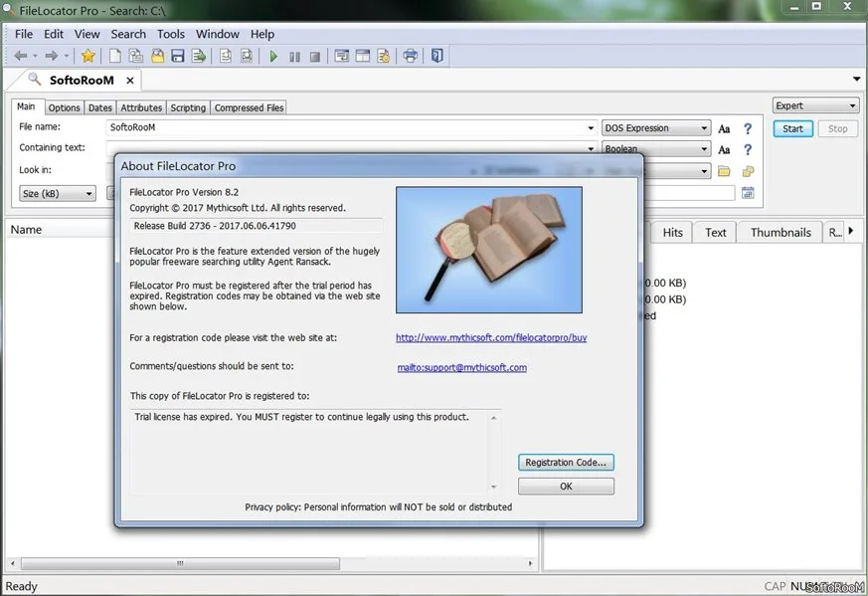Click the horizontal scrollbar thumb in results list
This screenshot has width=868, height=596.
tap(181, 564)
